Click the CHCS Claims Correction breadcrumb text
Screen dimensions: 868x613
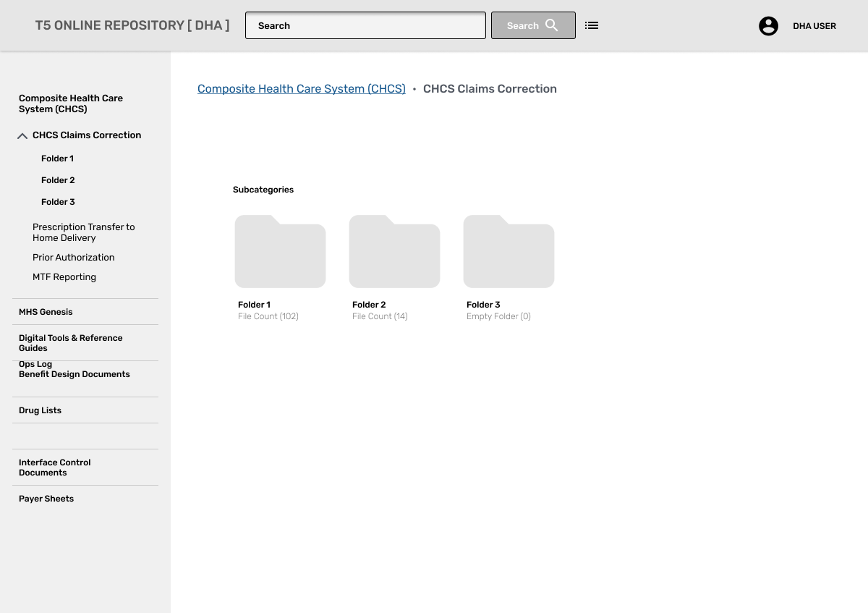coord(490,89)
